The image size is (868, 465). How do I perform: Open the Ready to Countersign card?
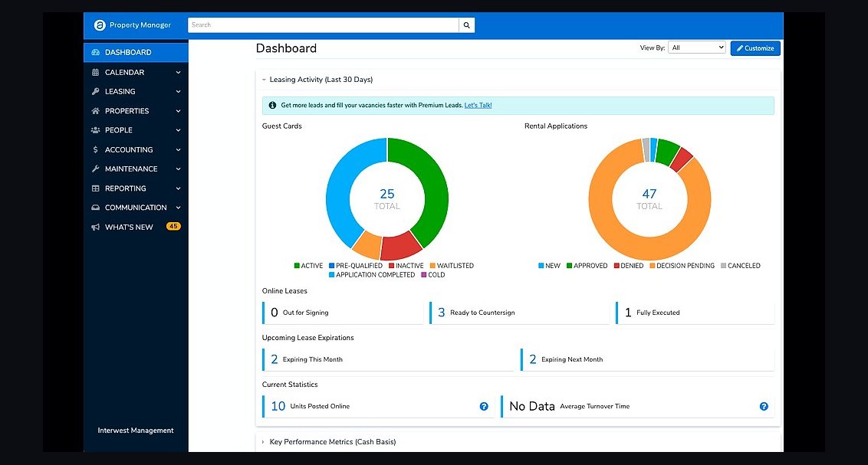tap(519, 313)
